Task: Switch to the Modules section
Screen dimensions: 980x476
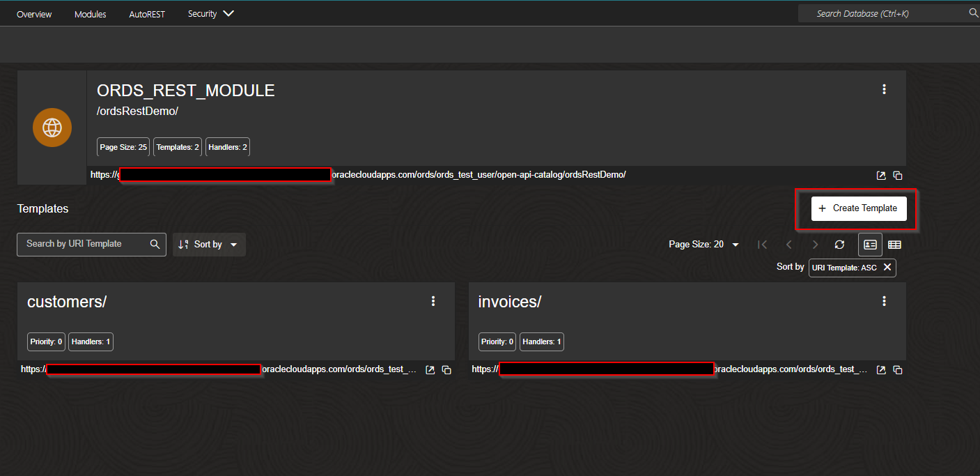Action: pyautogui.click(x=90, y=13)
